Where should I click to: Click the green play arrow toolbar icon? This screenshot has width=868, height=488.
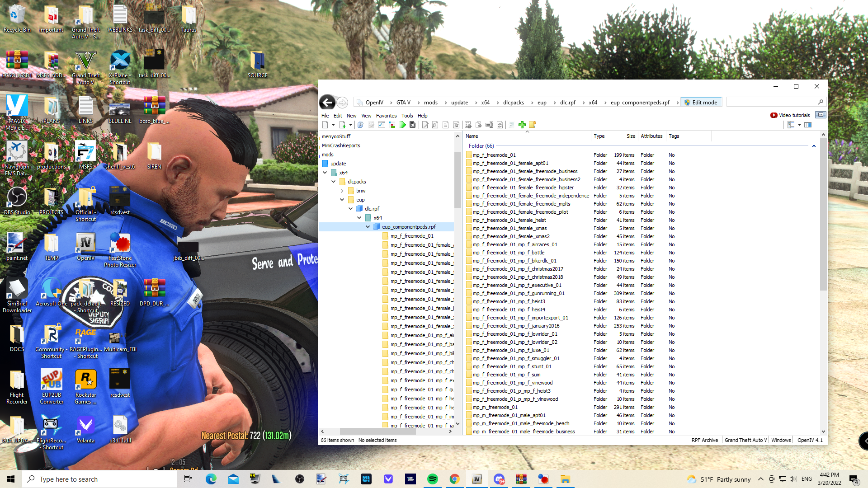(402, 125)
